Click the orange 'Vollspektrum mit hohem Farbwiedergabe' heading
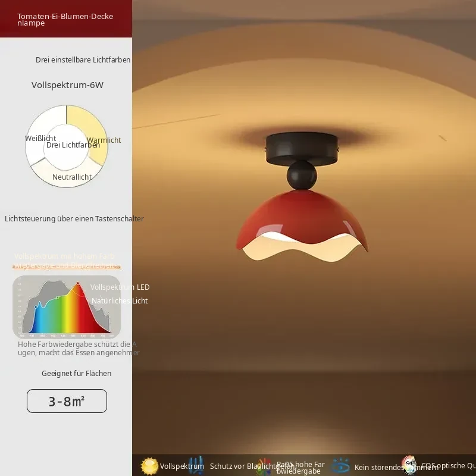This screenshot has height=476, width=476. (65, 261)
